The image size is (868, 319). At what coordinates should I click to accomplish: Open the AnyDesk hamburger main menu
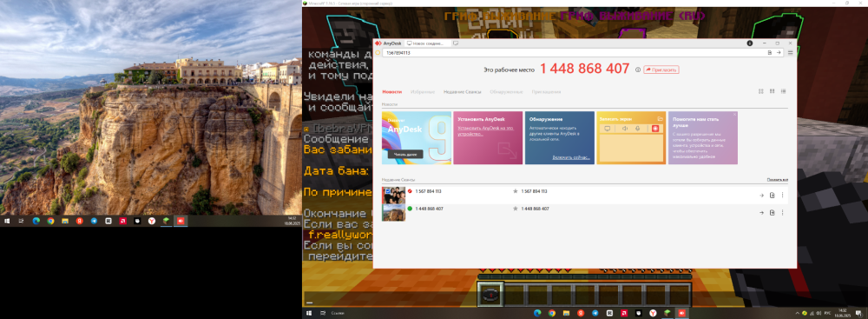[x=791, y=53]
